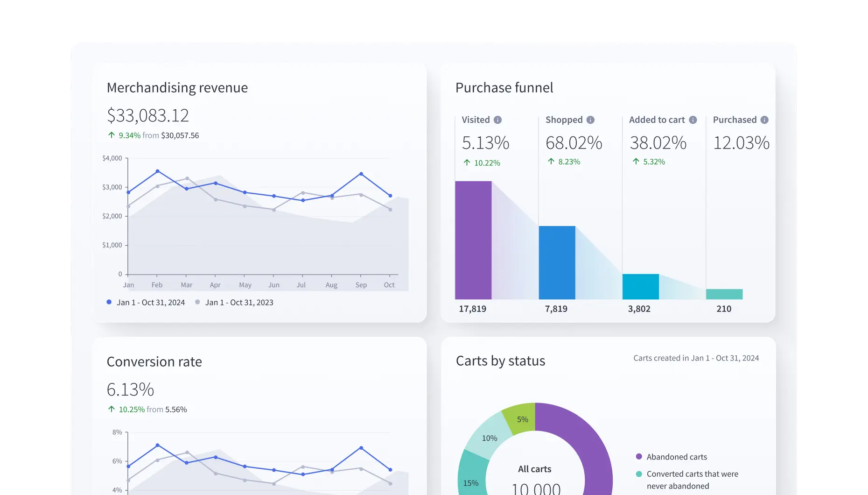
Task: Click the Feb 2024 revenue data point
Action: click(x=157, y=171)
